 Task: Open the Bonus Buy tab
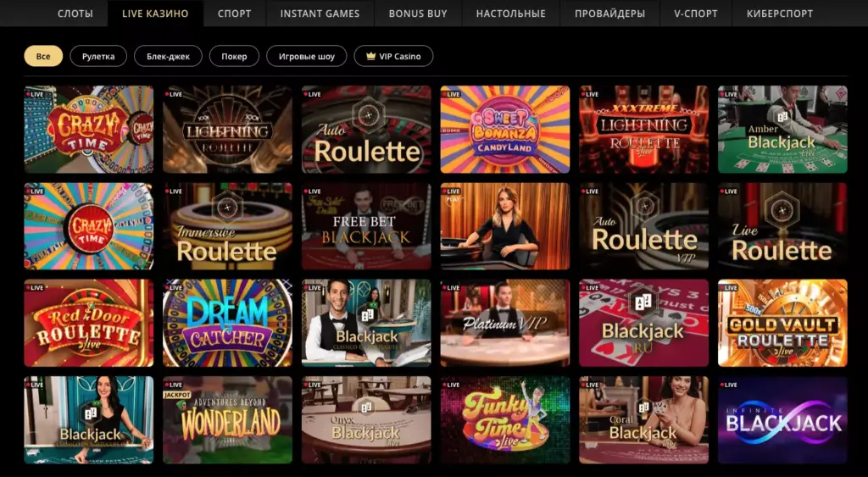coord(418,14)
